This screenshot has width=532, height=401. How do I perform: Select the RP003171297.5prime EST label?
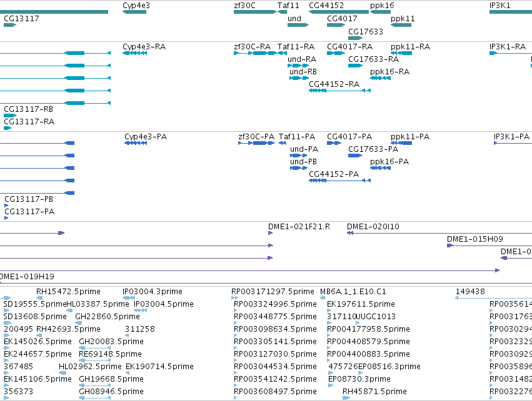click(273, 291)
